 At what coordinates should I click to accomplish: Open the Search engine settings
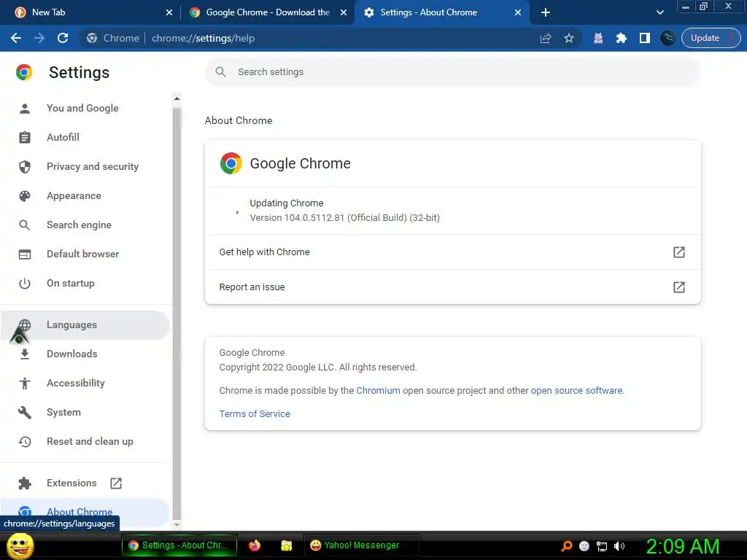click(85, 225)
